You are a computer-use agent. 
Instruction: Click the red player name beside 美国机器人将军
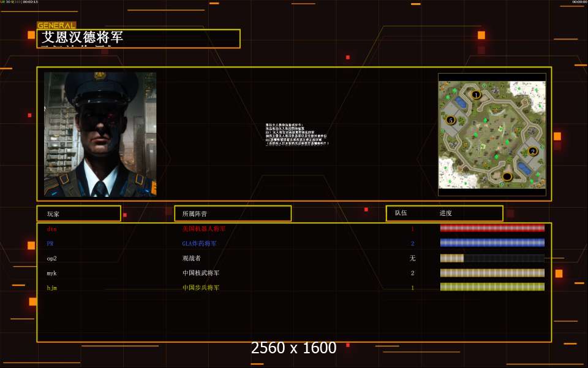coord(51,229)
